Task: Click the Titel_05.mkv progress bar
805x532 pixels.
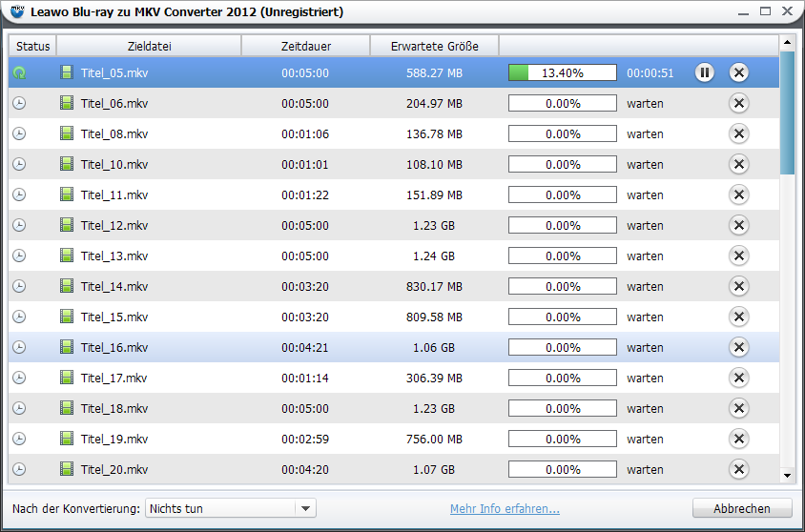Action: 561,72
